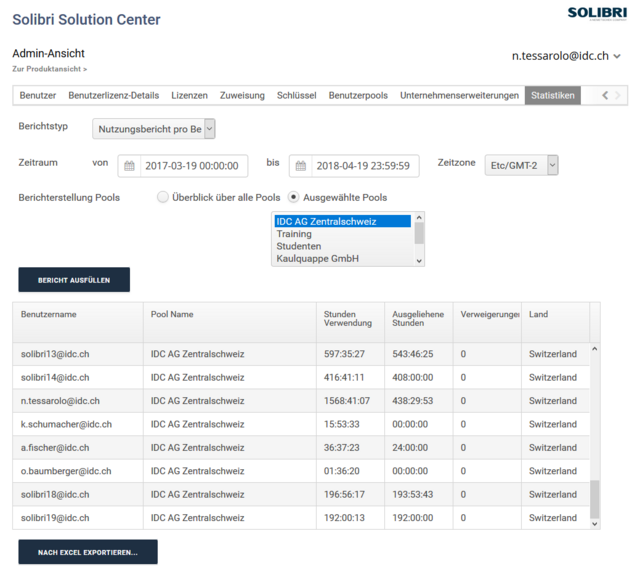
Task: Click the 'Stunden Verwendung' column header
Action: coord(351,322)
